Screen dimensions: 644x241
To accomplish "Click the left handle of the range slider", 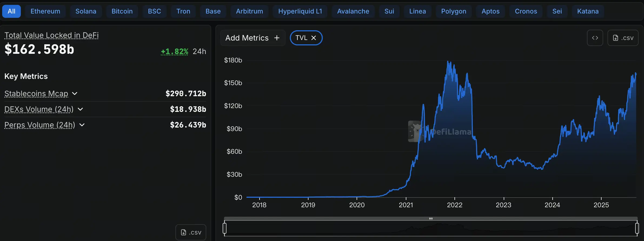I will pos(224,228).
